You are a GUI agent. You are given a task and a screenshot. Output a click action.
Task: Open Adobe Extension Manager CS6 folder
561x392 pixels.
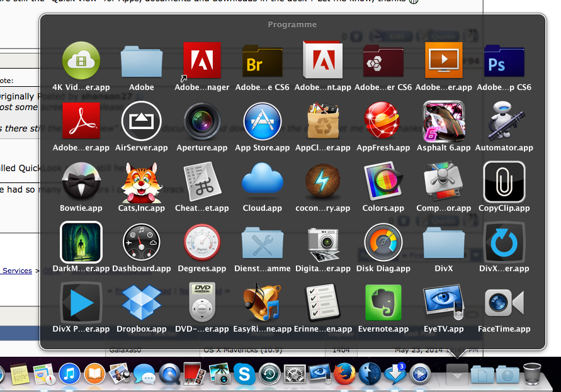[383, 61]
